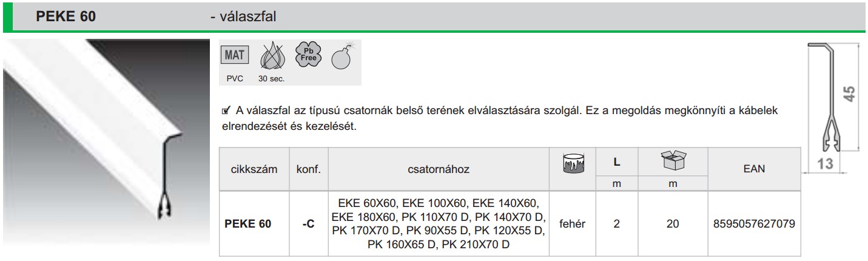
Task: Click the cikkszám column header
Action: (x=254, y=170)
